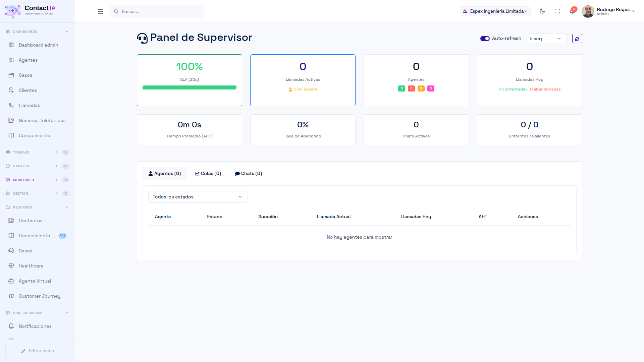644x362 pixels.
Task: Open the hamburger menu icon
Action: [x=100, y=11]
